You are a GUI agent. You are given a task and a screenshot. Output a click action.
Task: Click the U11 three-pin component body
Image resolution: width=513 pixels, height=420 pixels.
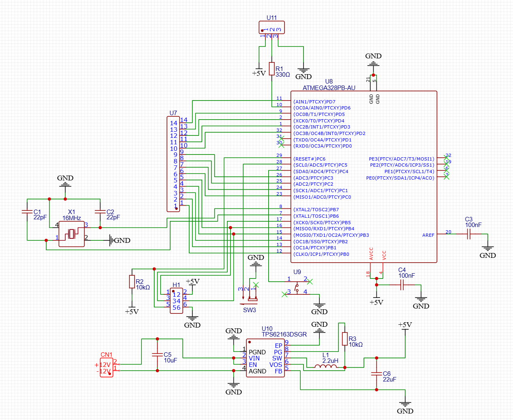tap(271, 28)
